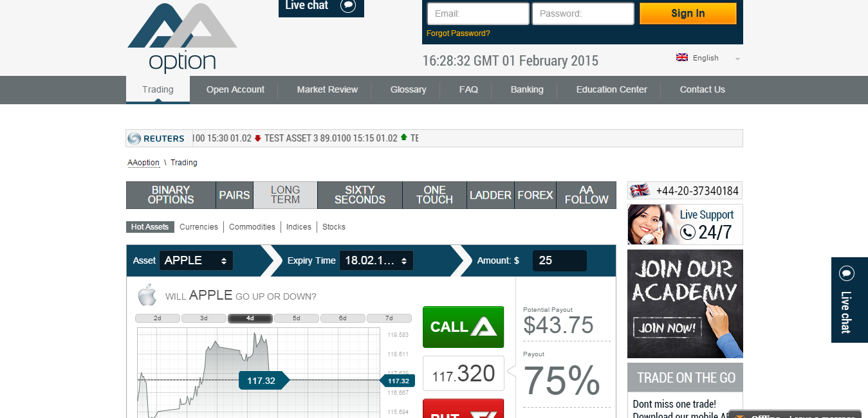Select the 7d chart range
This screenshot has height=418, width=868.
(x=389, y=318)
